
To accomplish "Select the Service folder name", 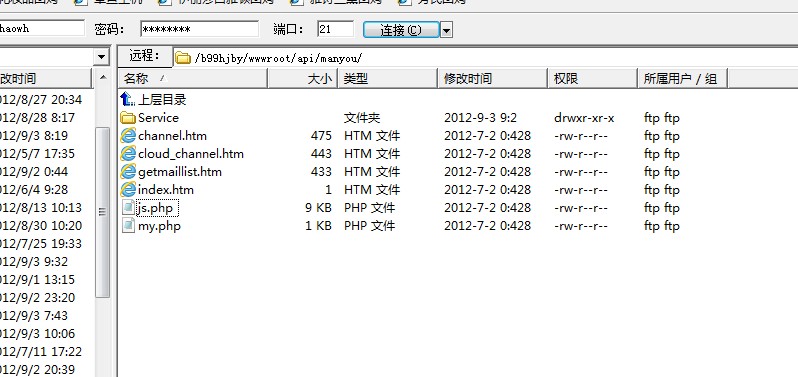I will click(x=158, y=118).
